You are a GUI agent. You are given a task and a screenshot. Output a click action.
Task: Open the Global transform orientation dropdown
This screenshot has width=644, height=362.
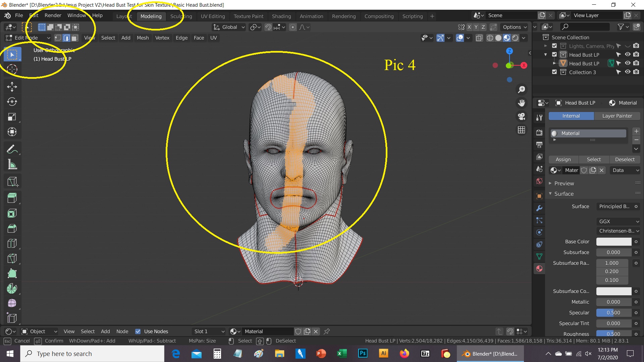tap(229, 27)
